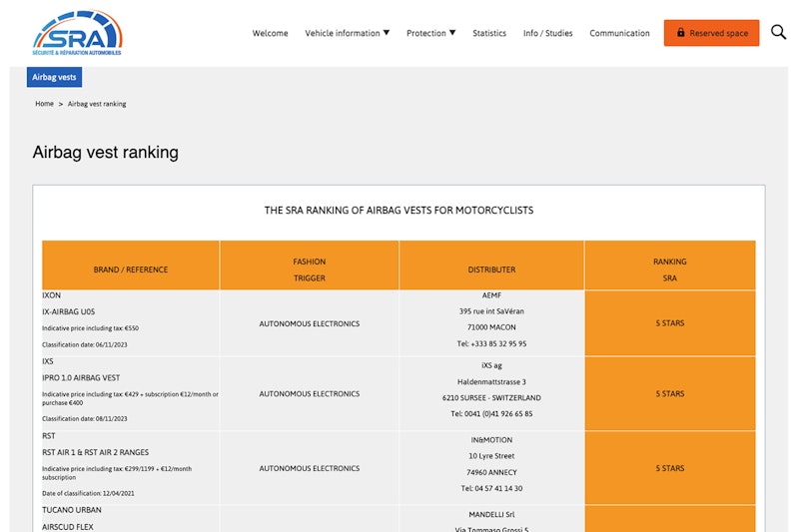Open Info / Studies menu item
The image size is (799, 532).
point(547,33)
